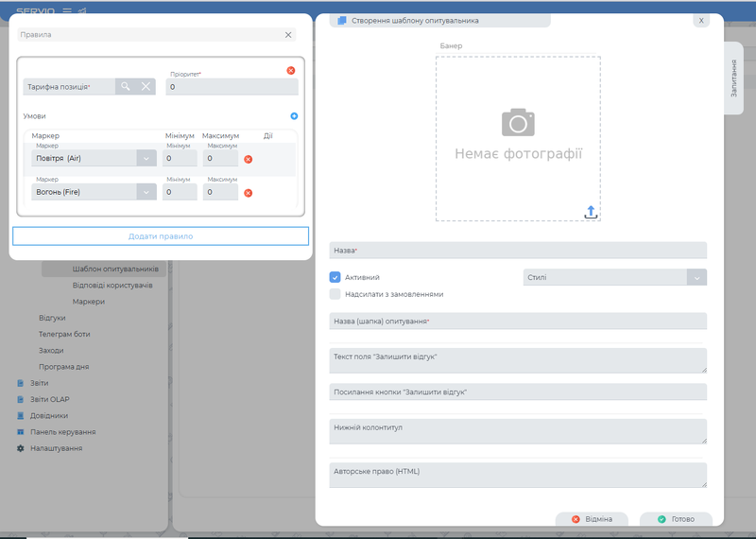Click the template icon beside dialog title

pyautogui.click(x=342, y=21)
